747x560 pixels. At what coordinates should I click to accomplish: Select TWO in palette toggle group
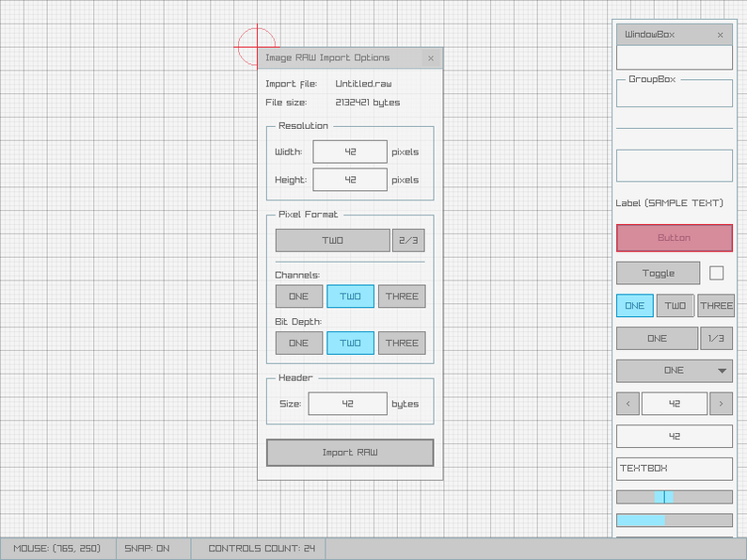(x=675, y=306)
